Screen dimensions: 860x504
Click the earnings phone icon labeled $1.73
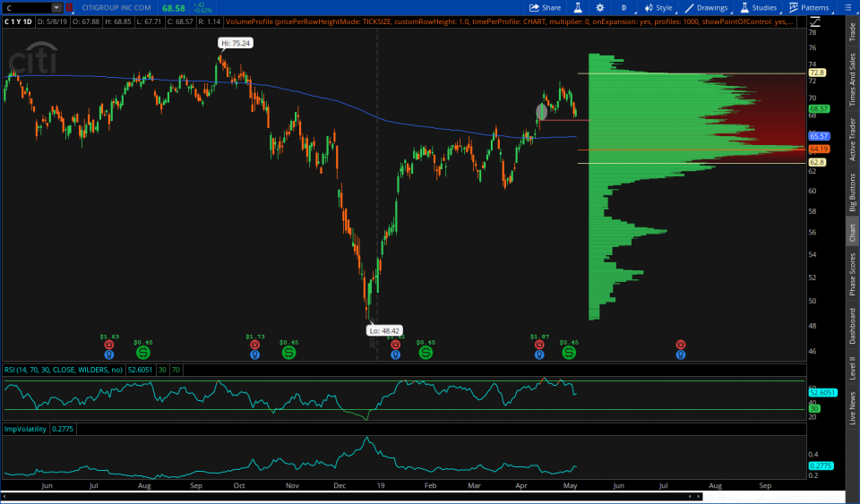[254, 345]
